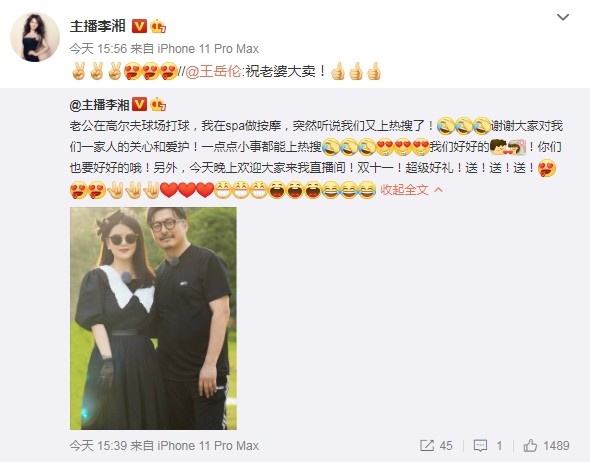Viewport: 590px width, 462px height.
Task: Click the 今天 15:56 timestamp
Action: click(98, 49)
